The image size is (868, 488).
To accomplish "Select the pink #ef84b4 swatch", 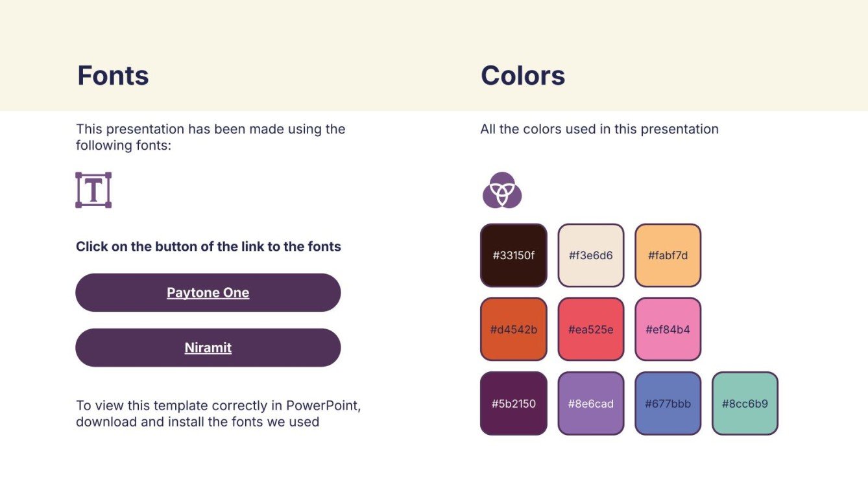I will point(668,329).
